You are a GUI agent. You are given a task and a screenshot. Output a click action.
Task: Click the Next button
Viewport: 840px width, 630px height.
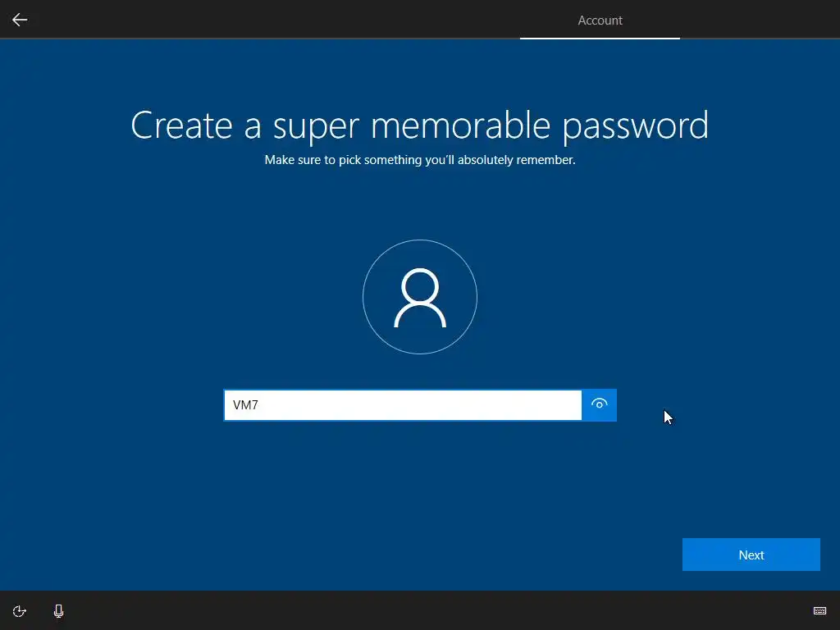(751, 555)
